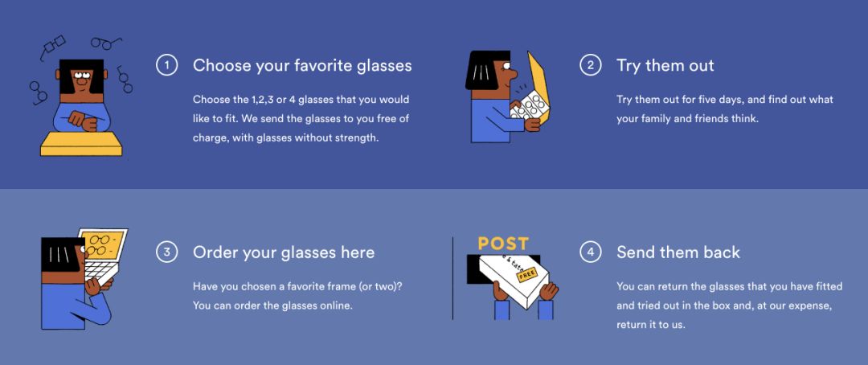
Task: Click the yellow POST label text
Action: (503, 243)
